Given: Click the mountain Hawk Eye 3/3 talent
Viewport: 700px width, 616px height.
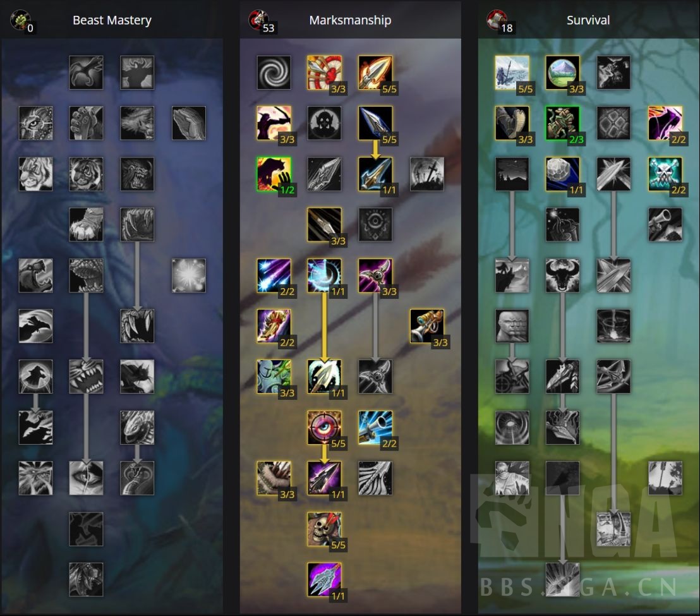Looking at the screenshot, I should (x=562, y=73).
